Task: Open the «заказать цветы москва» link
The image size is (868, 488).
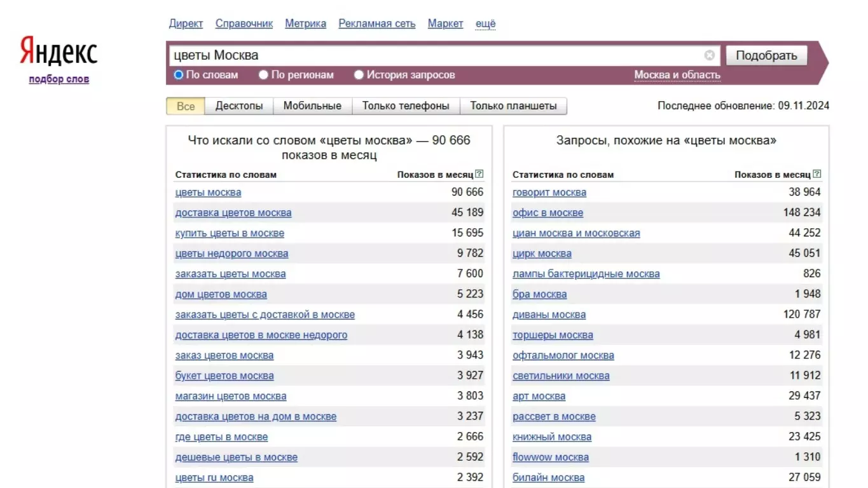Action: (230, 274)
